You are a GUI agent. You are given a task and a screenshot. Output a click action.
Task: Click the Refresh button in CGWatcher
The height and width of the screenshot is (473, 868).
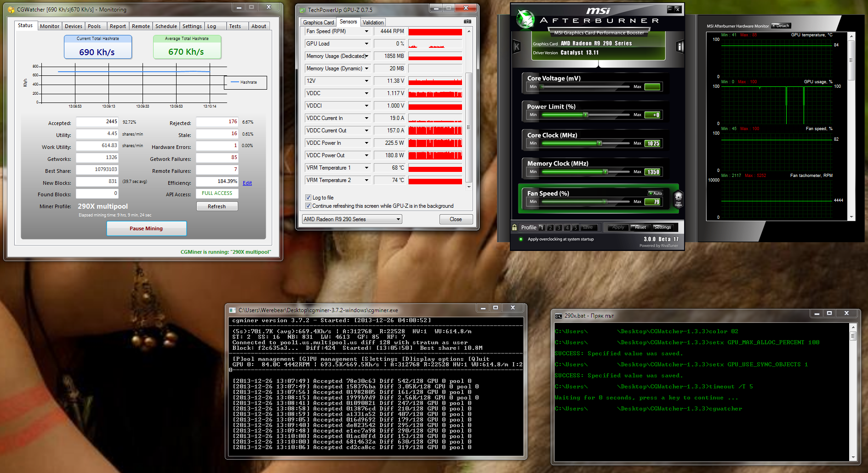[x=217, y=206]
